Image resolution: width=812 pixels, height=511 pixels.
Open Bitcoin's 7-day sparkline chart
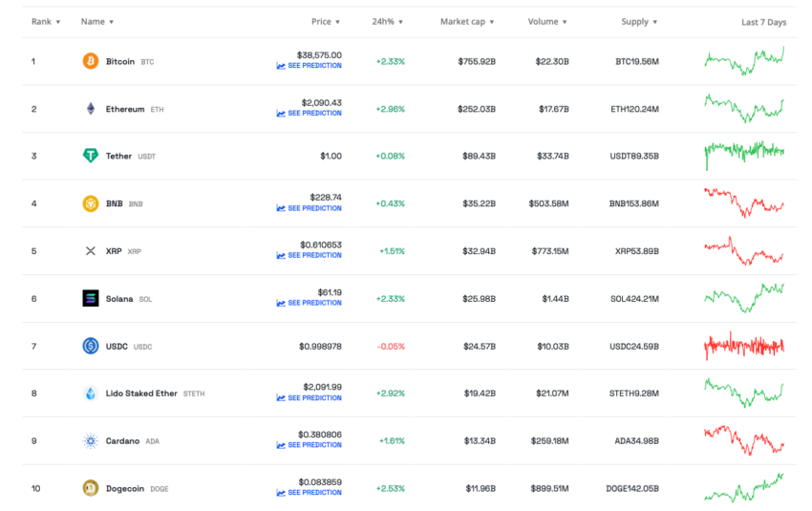tap(744, 61)
